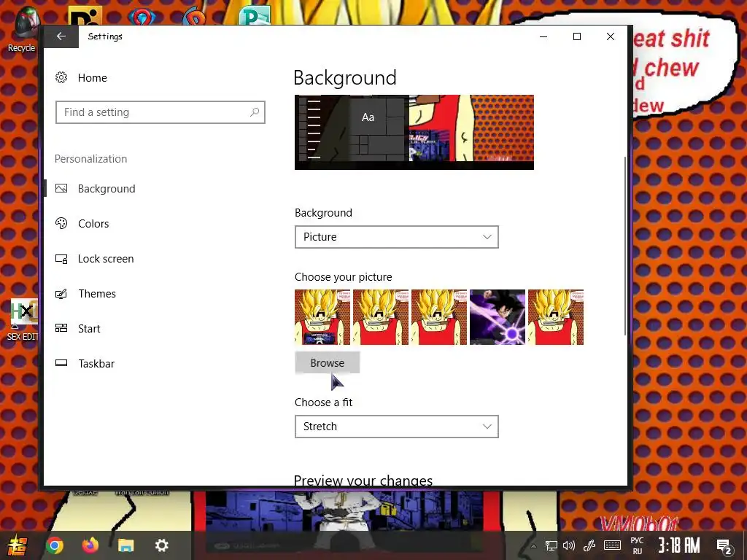Click the Themes brush icon
The width and height of the screenshot is (747, 560).
(x=61, y=294)
